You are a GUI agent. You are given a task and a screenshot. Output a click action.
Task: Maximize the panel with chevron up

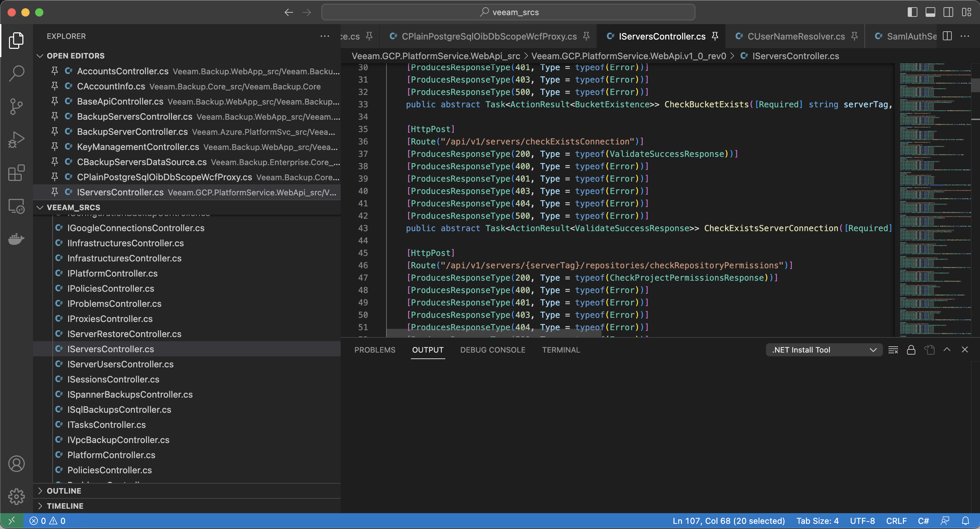(x=947, y=350)
